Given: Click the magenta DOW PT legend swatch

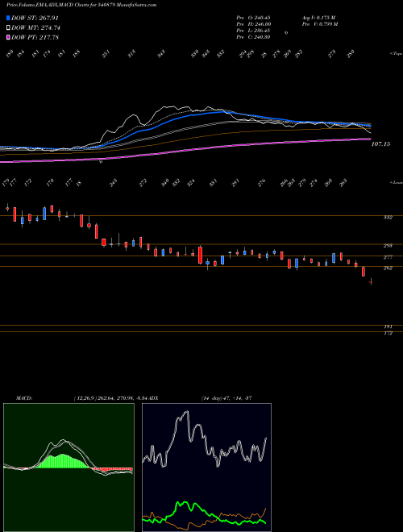Looking at the screenshot, I should tap(9, 37).
